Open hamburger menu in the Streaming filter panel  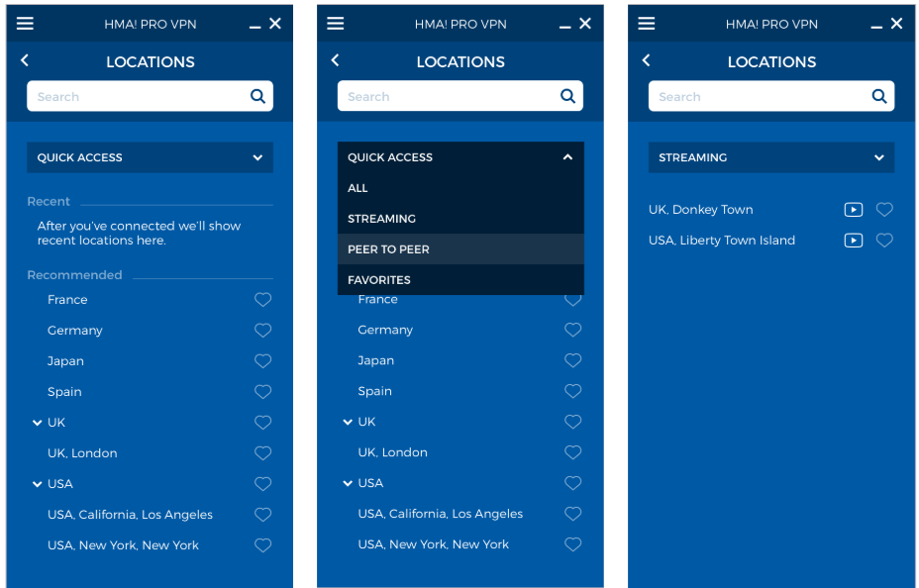tap(647, 24)
